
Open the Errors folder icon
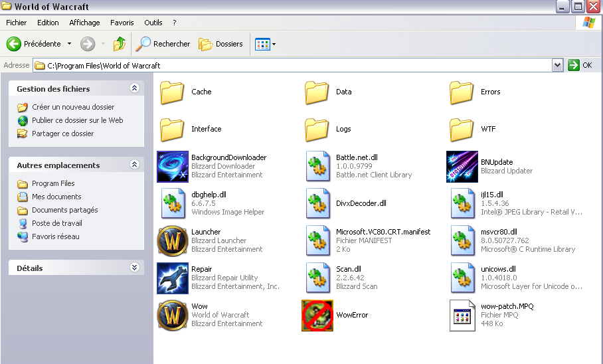click(461, 92)
